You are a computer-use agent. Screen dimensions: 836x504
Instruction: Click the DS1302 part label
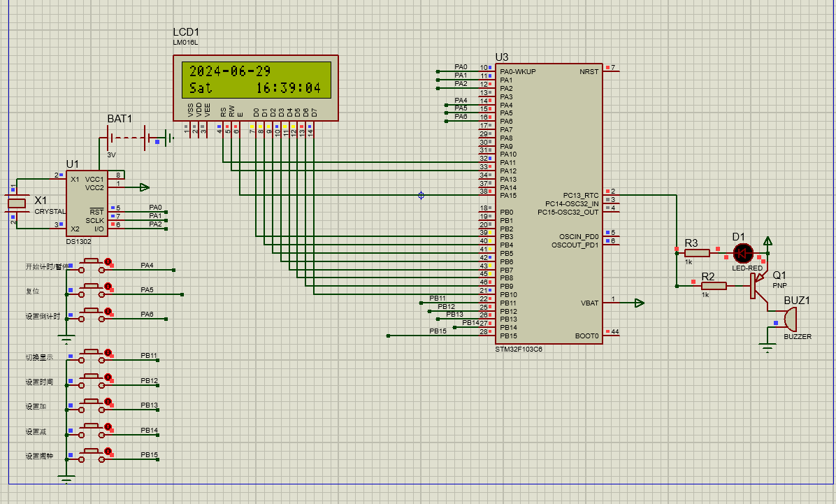(x=78, y=242)
